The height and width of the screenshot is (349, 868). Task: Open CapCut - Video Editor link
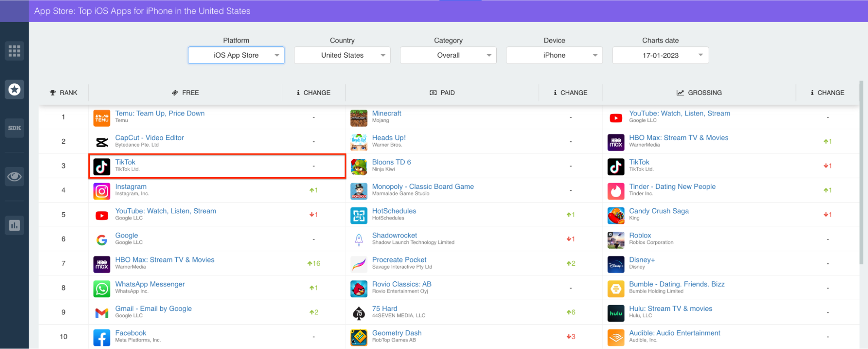[x=149, y=138]
